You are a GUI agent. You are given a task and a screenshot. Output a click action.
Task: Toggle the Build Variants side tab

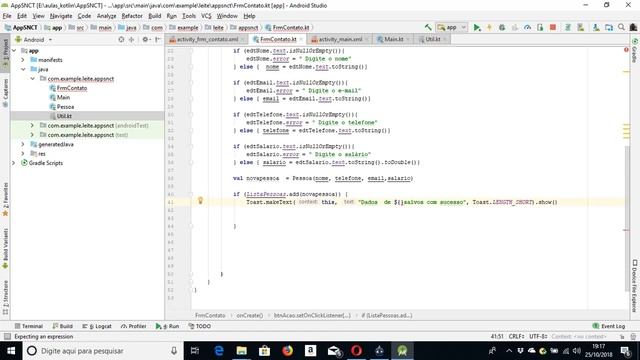5,248
